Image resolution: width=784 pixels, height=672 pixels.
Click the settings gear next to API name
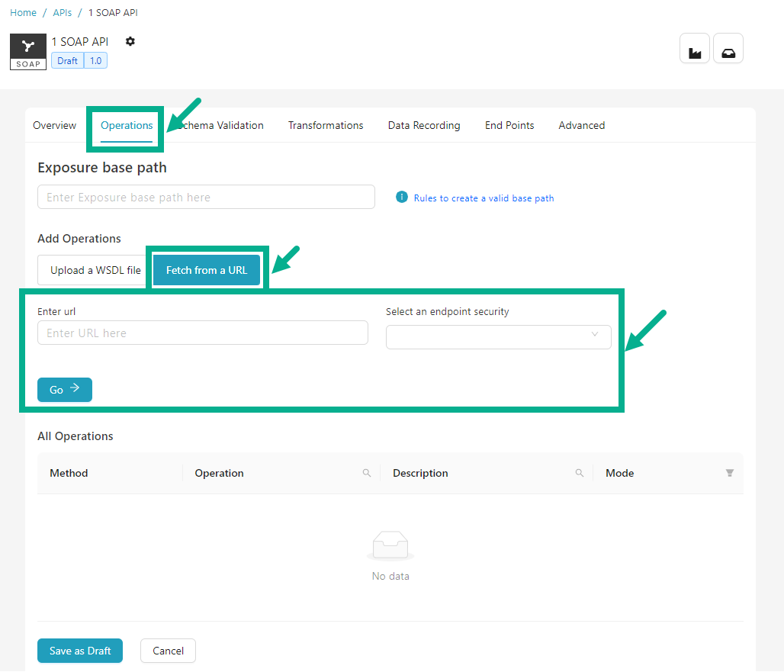pos(130,41)
